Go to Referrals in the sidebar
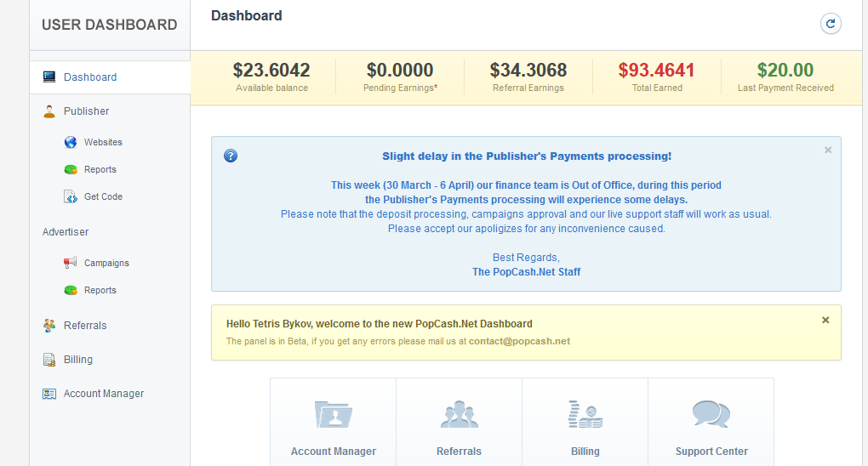868x466 pixels. pyautogui.click(x=85, y=326)
